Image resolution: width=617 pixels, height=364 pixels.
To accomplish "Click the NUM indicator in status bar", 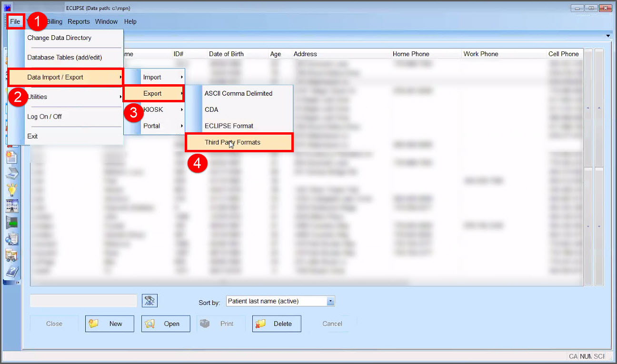I will click(x=586, y=356).
